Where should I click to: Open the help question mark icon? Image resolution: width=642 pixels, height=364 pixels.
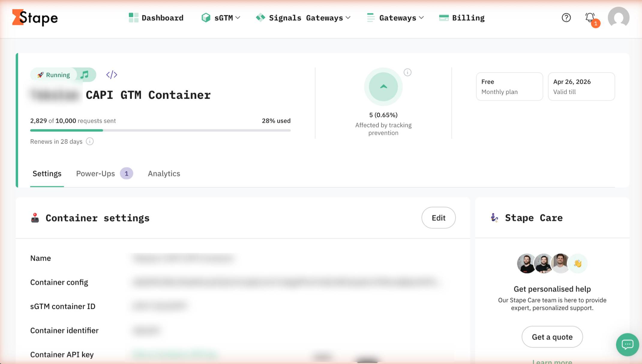pos(566,18)
